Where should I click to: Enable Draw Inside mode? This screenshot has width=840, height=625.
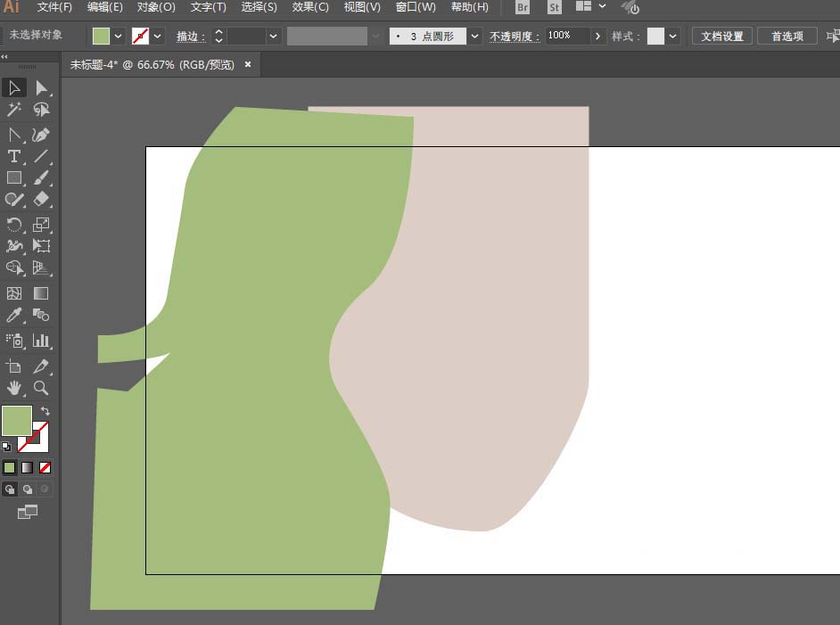pyautogui.click(x=45, y=489)
